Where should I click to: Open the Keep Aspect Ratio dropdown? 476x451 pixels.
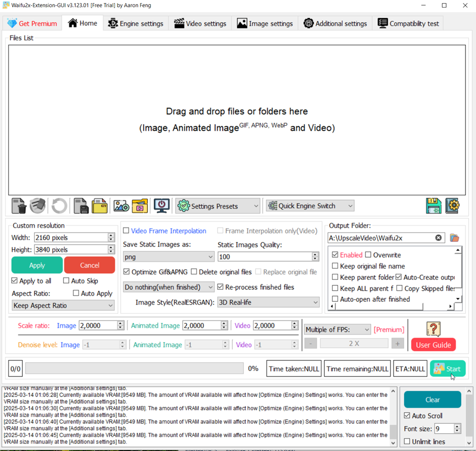(x=63, y=305)
